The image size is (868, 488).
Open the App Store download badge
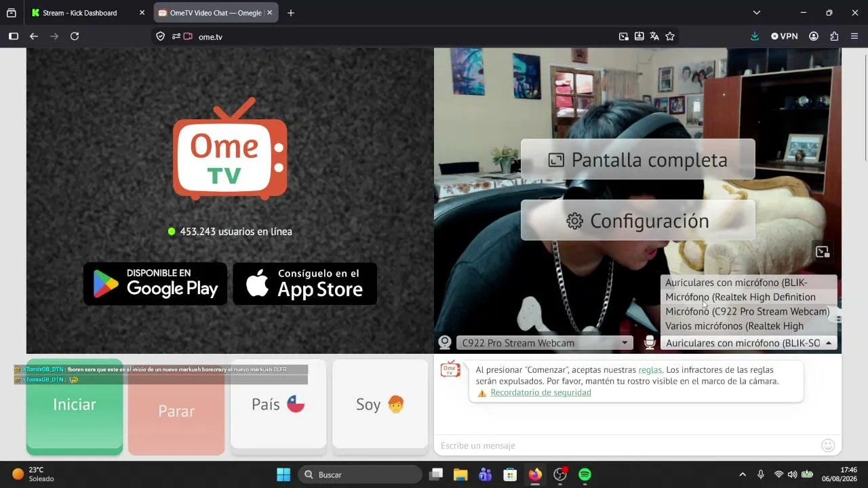305,283
